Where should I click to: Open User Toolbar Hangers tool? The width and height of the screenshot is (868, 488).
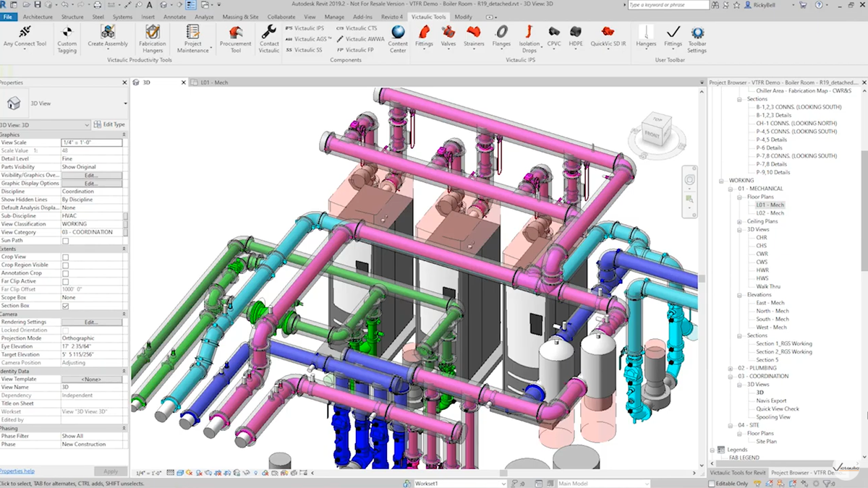pyautogui.click(x=646, y=37)
